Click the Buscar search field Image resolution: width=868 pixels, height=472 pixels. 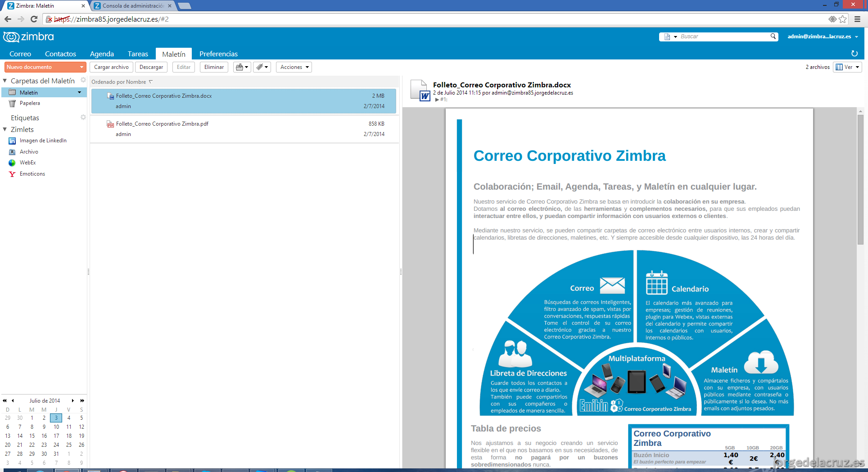point(724,36)
